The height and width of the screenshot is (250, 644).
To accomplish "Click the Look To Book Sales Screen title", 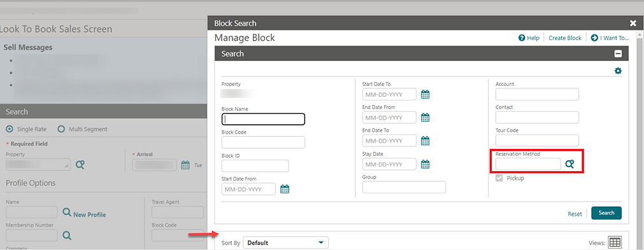I will (56, 29).
